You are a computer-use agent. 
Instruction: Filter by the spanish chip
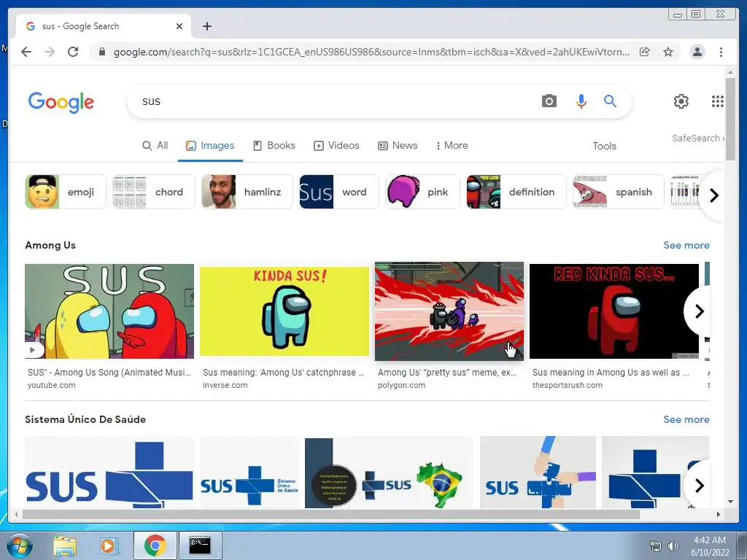point(618,192)
